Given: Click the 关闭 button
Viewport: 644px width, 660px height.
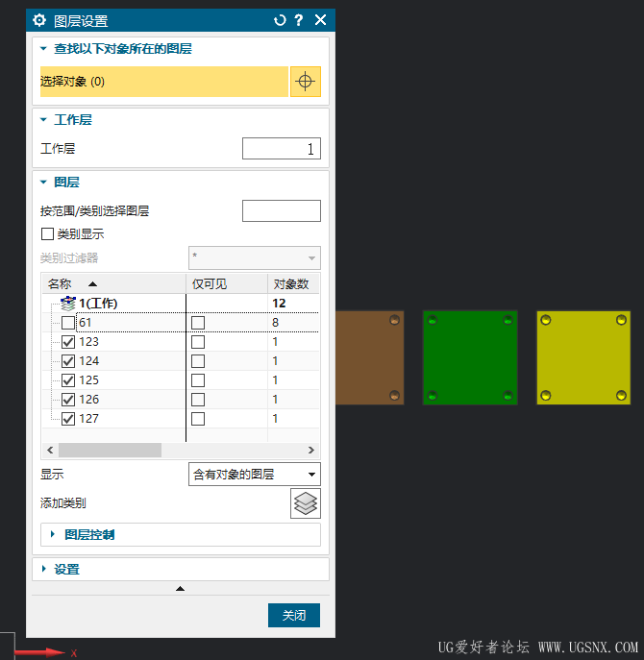Looking at the screenshot, I should (294, 616).
